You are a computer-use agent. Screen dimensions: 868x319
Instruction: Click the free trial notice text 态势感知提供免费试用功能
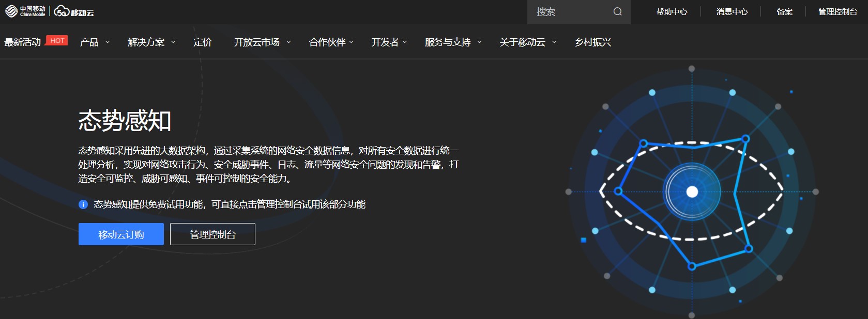pos(230,204)
